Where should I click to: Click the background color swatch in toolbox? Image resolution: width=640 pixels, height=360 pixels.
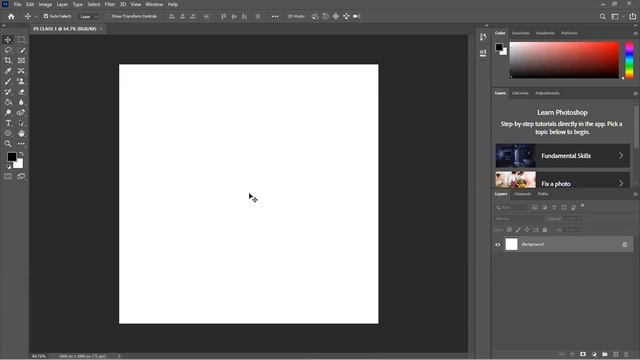[19, 164]
